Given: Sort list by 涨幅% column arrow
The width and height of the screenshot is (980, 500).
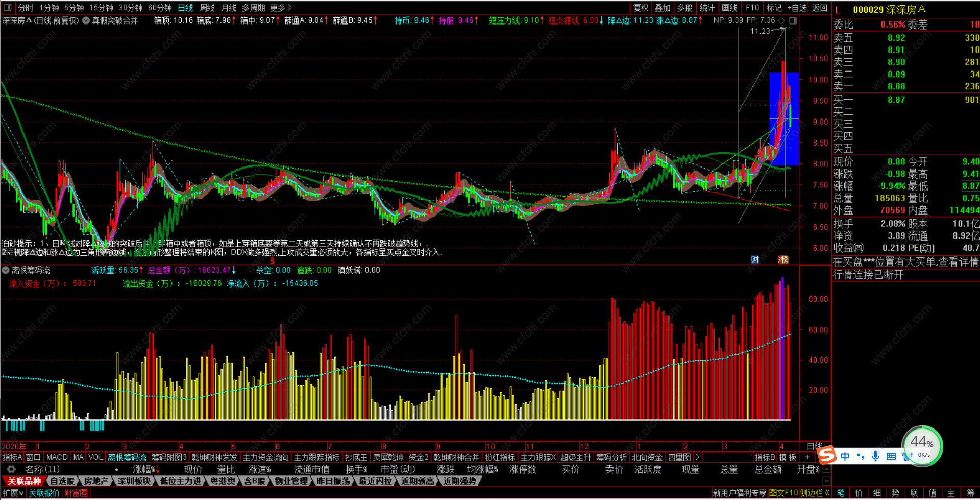Looking at the screenshot, I should pos(158,469).
